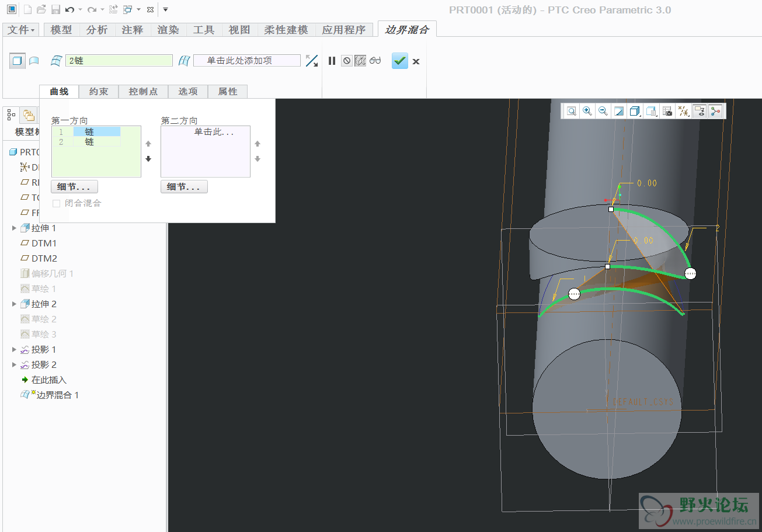The image size is (762, 532).
Task: Click 单击此... in 第二方向 list
Action: [214, 132]
